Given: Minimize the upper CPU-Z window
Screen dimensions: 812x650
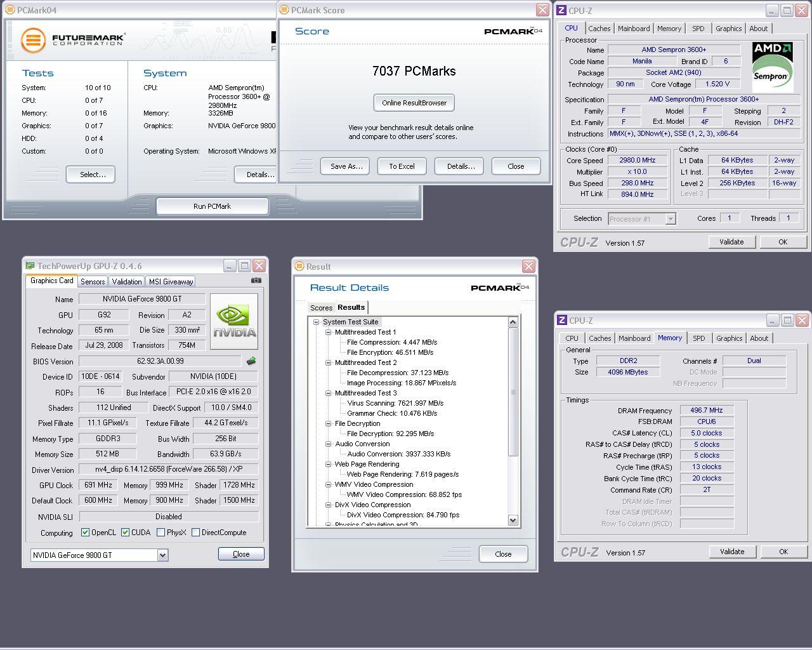Looking at the screenshot, I should 771,11.
